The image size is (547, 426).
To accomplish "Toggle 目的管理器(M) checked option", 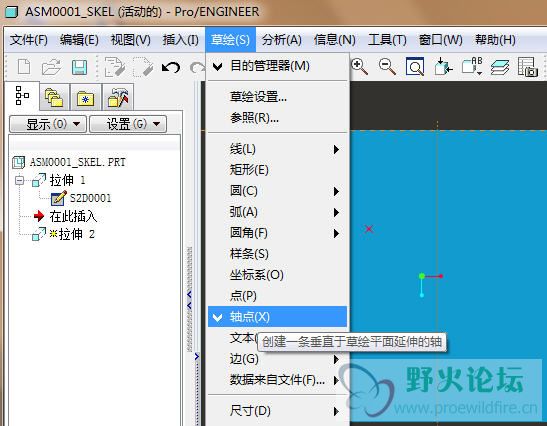I will tap(278, 66).
